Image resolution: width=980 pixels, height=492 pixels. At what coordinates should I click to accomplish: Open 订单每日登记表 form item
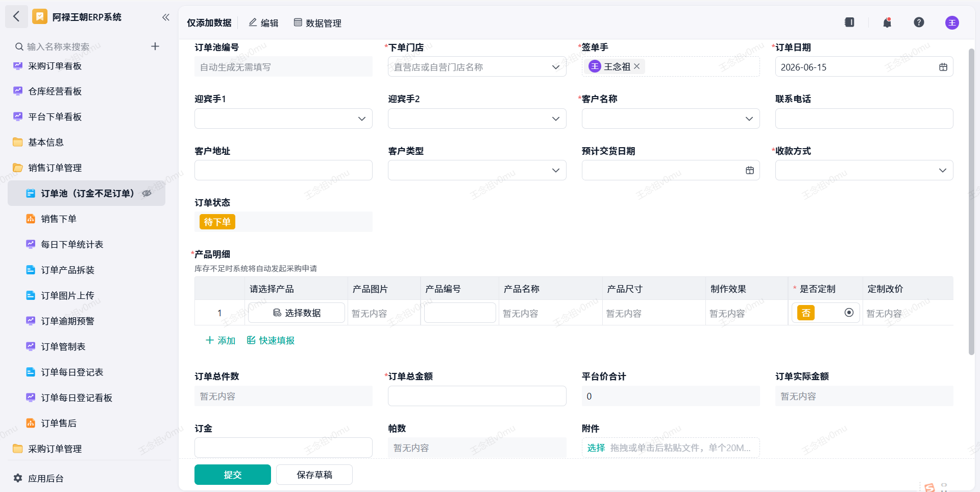point(72,372)
